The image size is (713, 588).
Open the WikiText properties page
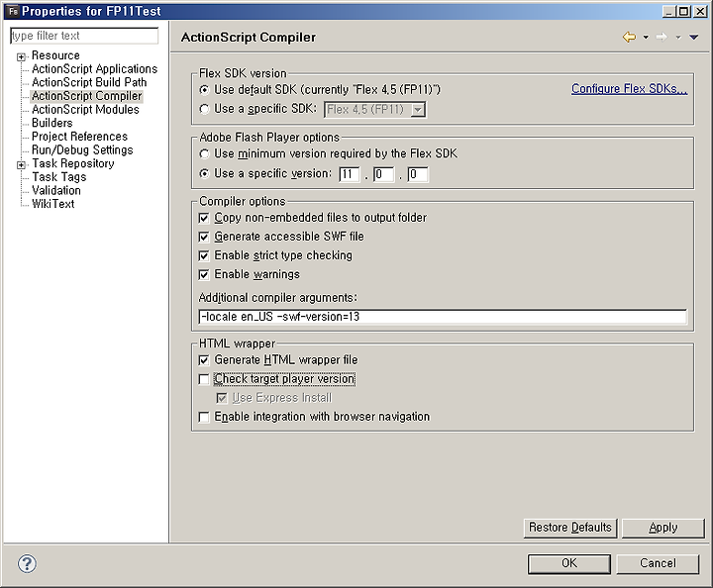(52, 204)
